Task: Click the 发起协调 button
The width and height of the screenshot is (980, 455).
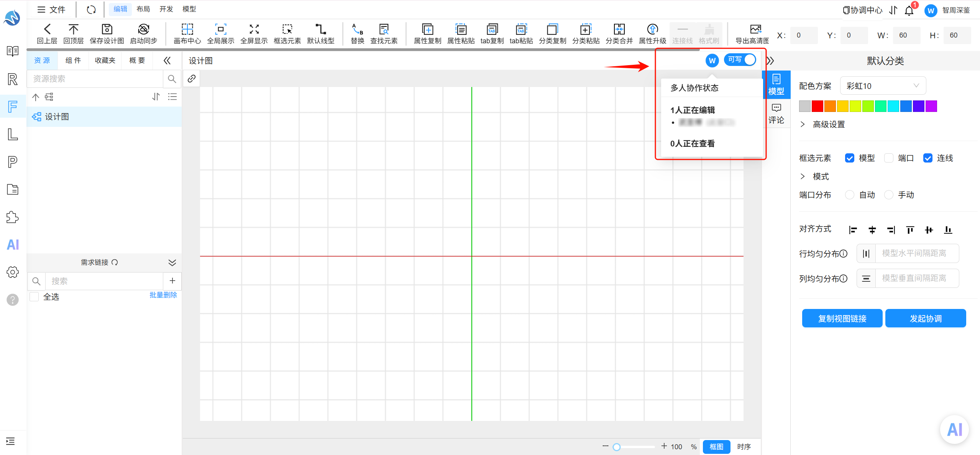Action: [926, 318]
